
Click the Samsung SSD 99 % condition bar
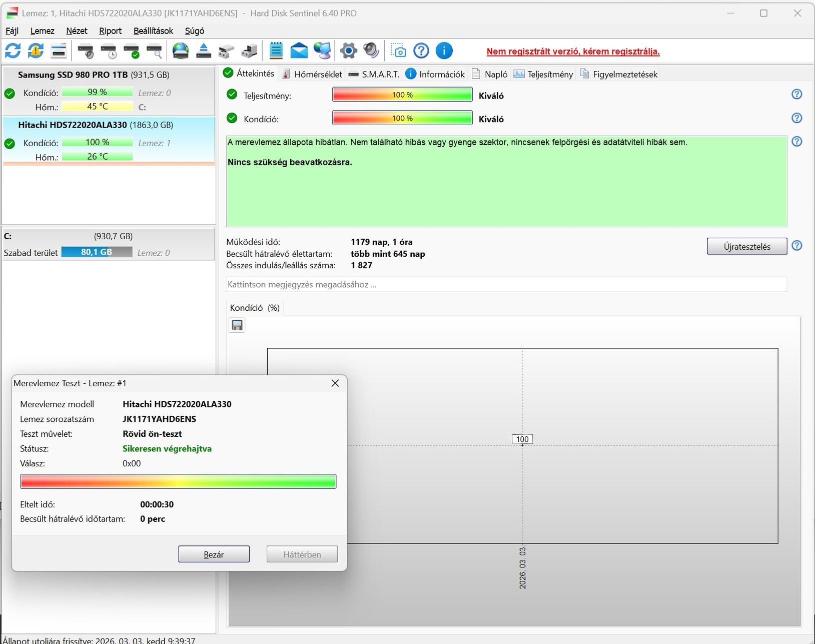(97, 92)
